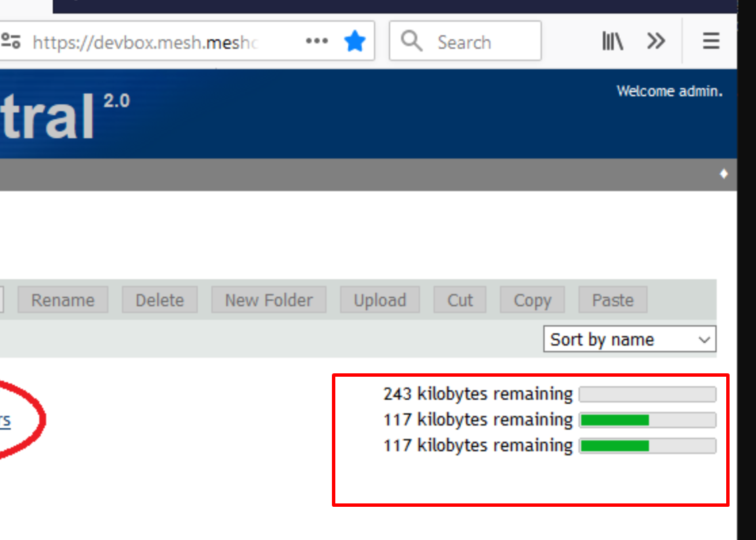Click the Copy button
The height and width of the screenshot is (540, 756).
click(x=532, y=300)
